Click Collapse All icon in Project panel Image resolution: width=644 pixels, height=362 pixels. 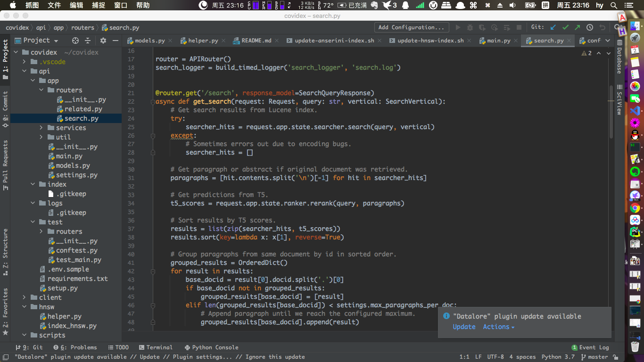click(88, 41)
